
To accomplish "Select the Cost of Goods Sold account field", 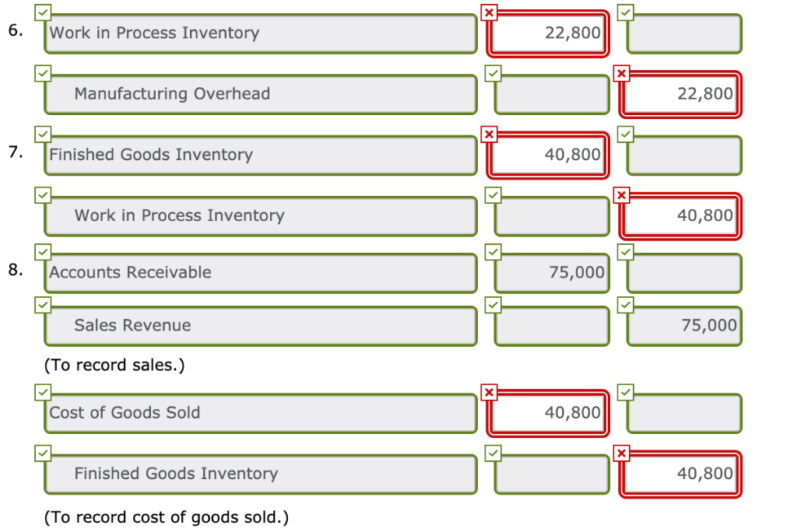I will click(261, 413).
